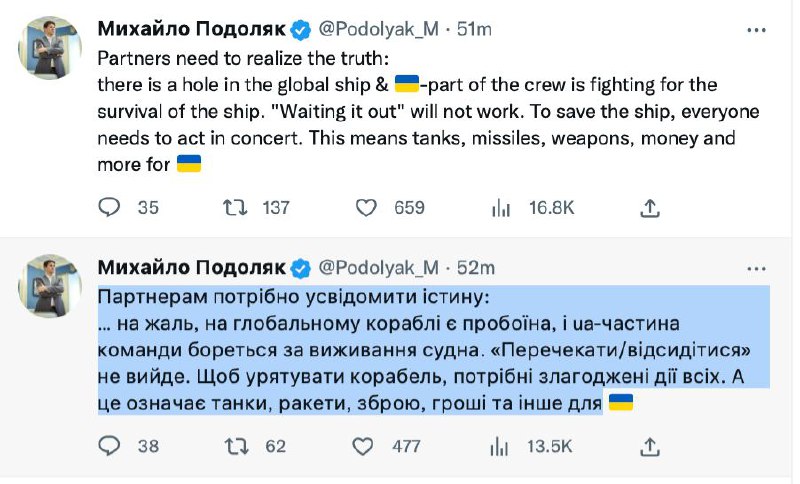
Task: Reply to the Ukrainian-language tweet
Action: click(x=110, y=445)
